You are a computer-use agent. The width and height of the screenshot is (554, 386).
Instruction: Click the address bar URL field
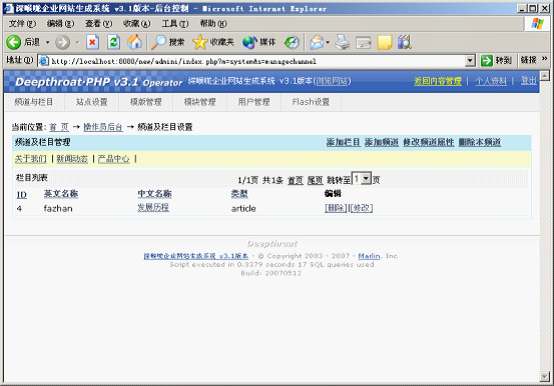pyautogui.click(x=257, y=61)
